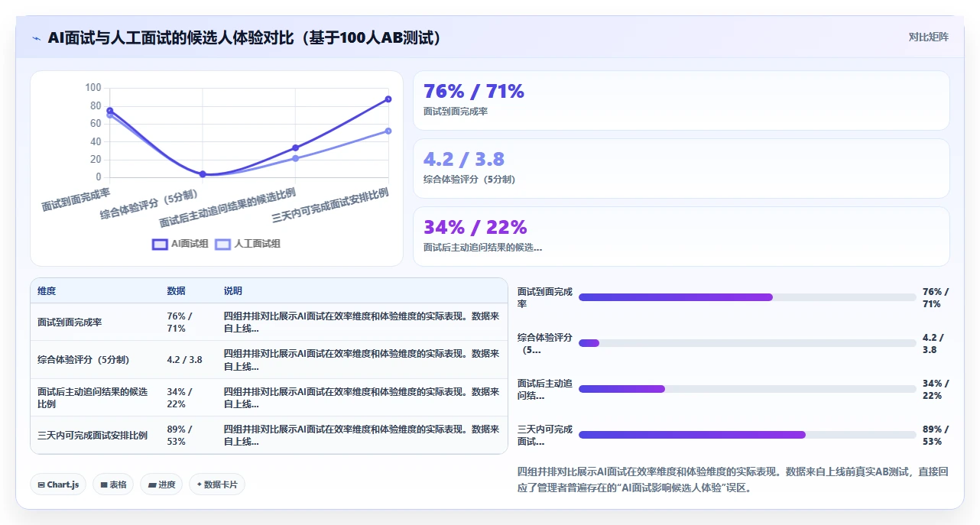
Task: Click the 综合体验评分 progress bar
Action: click(747, 343)
